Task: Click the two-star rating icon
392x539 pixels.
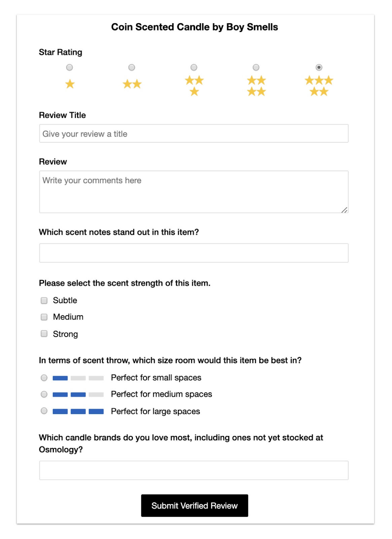Action: pos(132,84)
